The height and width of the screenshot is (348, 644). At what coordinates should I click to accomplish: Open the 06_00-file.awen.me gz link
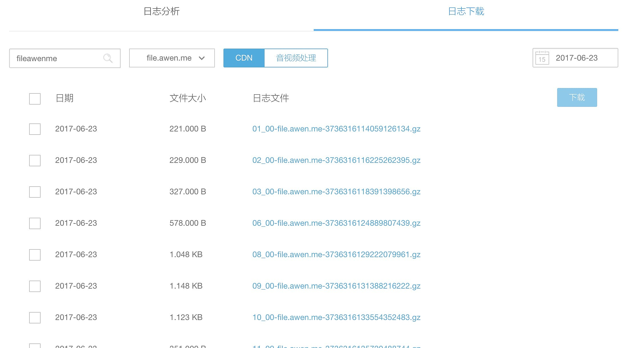point(336,223)
